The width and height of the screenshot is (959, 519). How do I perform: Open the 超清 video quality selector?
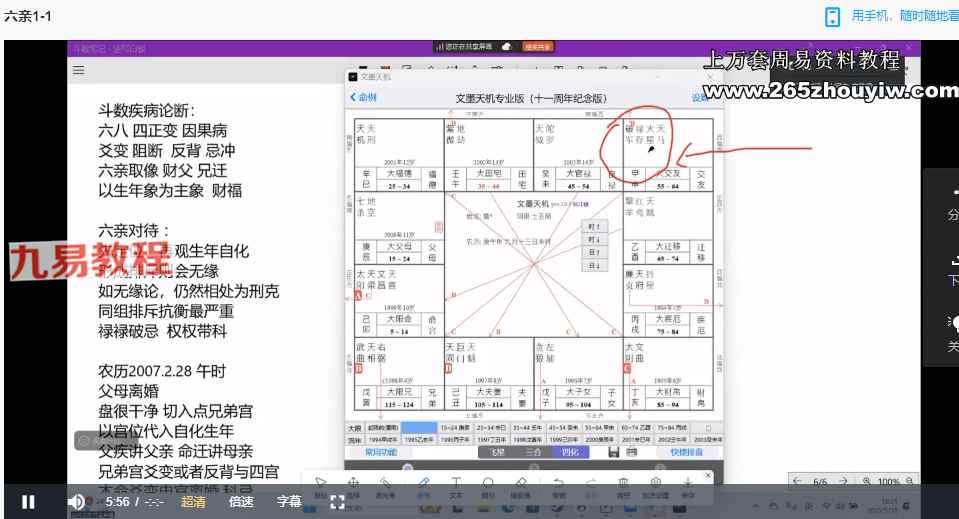(194, 502)
